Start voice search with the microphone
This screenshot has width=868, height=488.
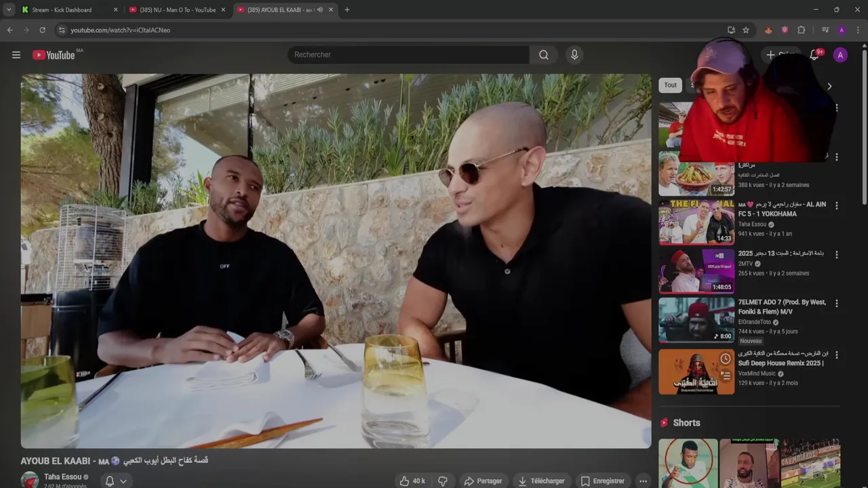(574, 55)
